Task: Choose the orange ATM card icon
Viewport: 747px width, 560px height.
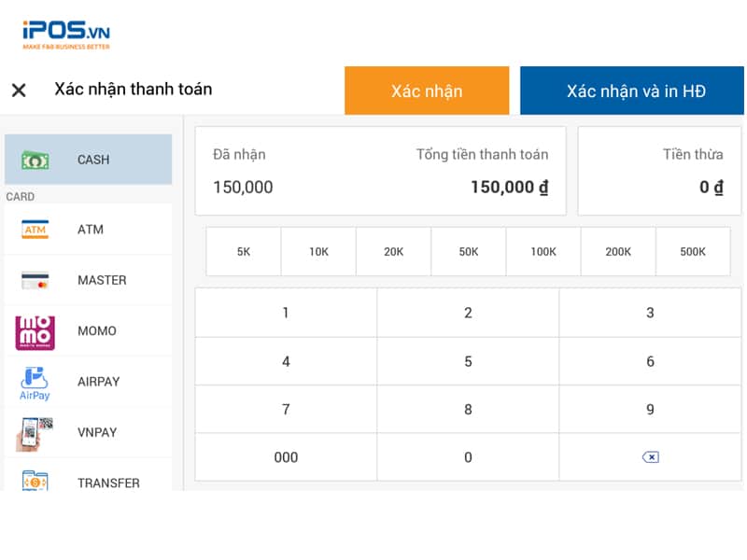Action: coord(35,230)
